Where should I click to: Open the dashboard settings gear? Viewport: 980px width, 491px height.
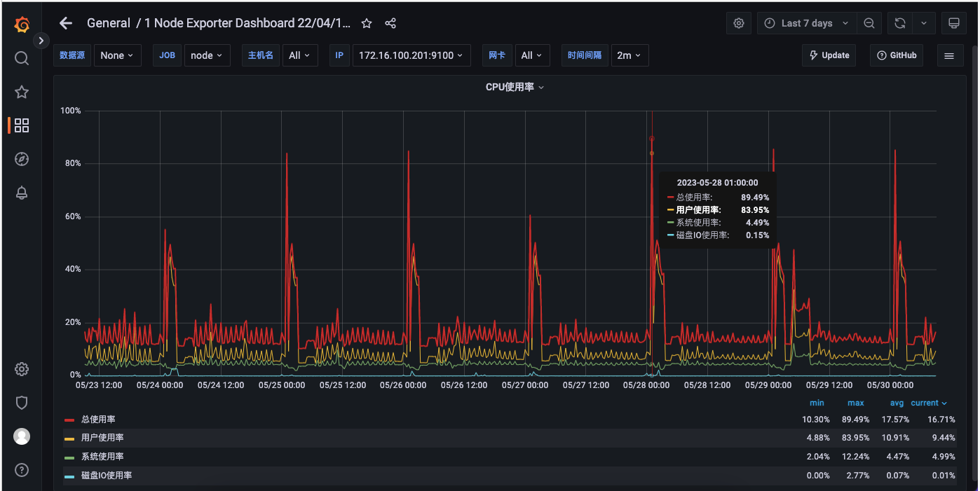tap(739, 22)
